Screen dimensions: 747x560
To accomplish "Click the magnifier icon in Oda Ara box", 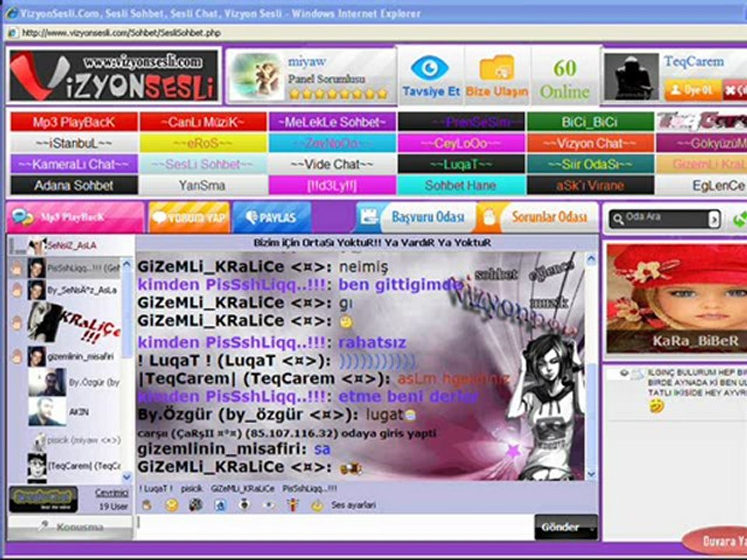I will (x=619, y=219).
